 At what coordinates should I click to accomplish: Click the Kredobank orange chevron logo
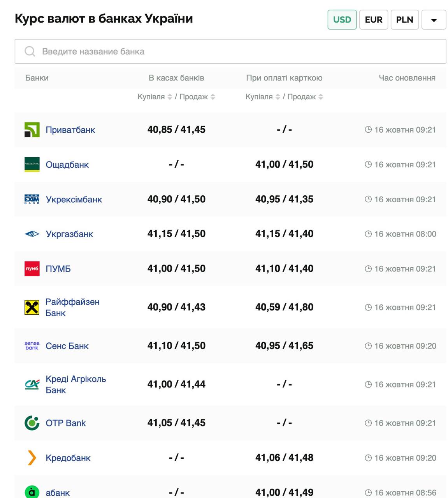(32, 458)
